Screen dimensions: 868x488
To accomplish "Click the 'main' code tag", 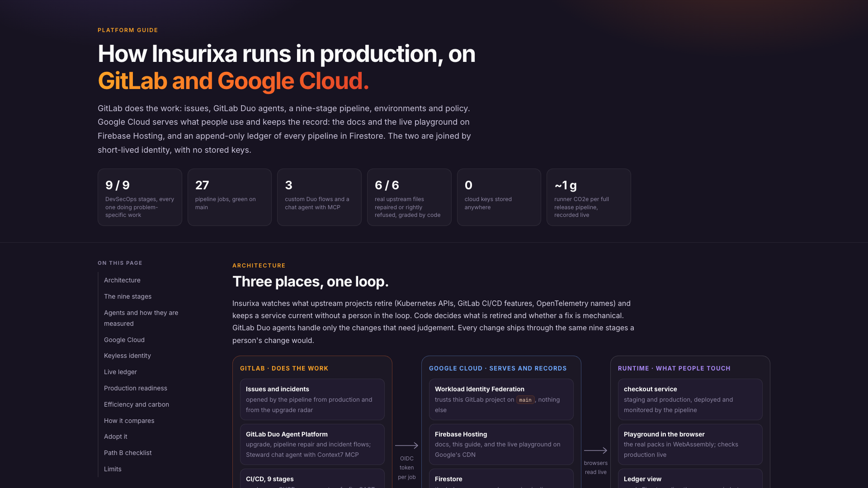I will click(525, 400).
